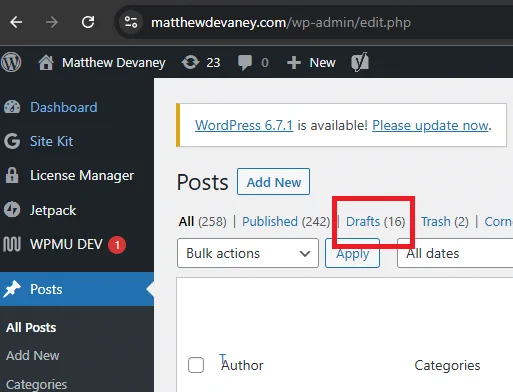
Task: Click the Author column header
Action: 242,365
